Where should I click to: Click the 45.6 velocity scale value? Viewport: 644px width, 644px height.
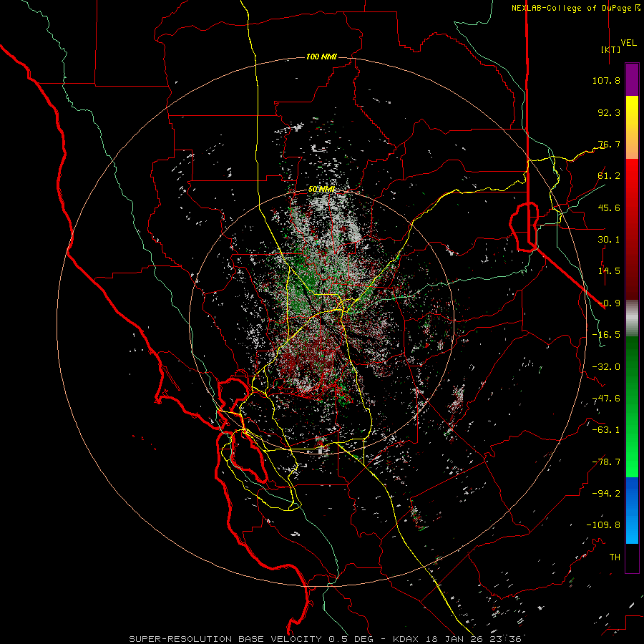coord(609,208)
